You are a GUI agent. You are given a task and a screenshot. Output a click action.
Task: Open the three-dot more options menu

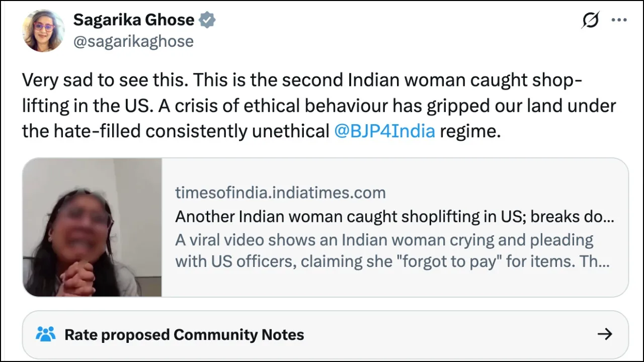click(x=619, y=20)
